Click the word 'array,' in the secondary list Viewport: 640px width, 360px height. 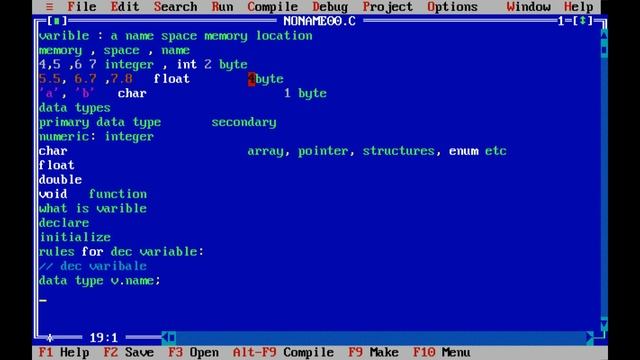[x=269, y=151]
